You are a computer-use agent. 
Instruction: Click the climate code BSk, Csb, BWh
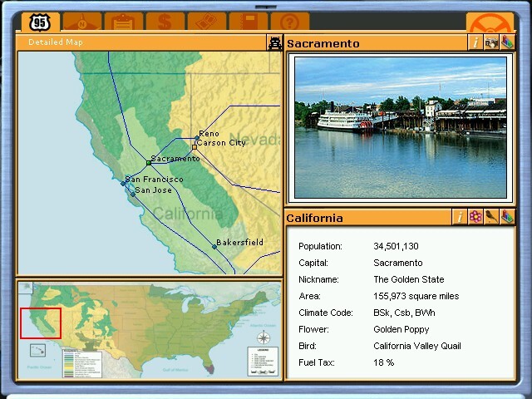tap(404, 313)
